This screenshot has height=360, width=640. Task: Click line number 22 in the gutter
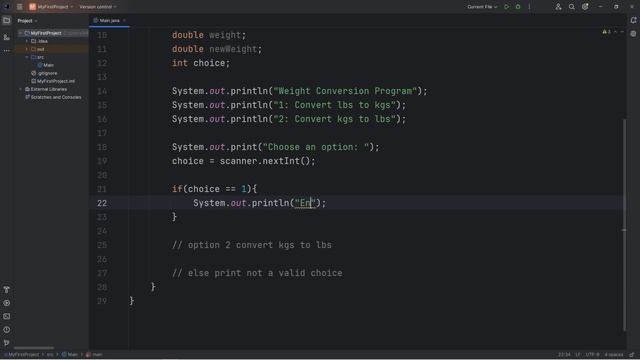point(102,203)
